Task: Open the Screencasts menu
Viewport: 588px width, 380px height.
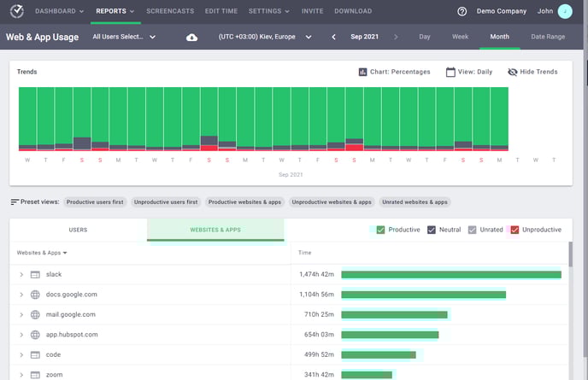Action: [x=170, y=11]
